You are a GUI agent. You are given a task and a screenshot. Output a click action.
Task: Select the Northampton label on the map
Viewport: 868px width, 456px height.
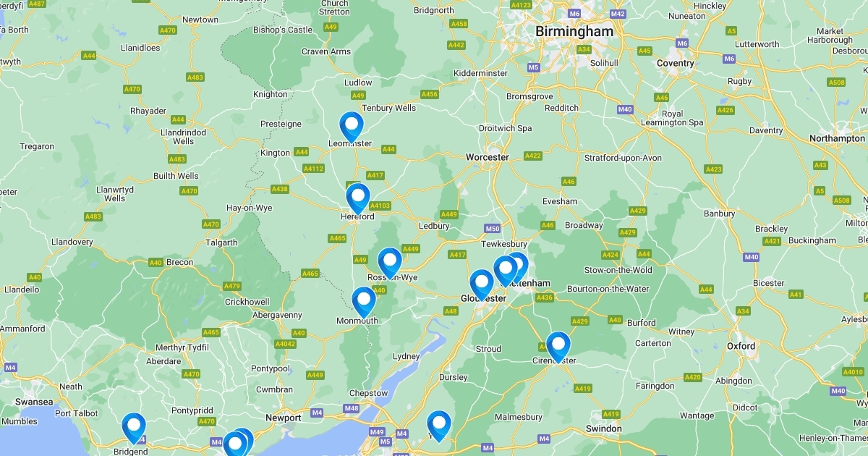tap(837, 138)
